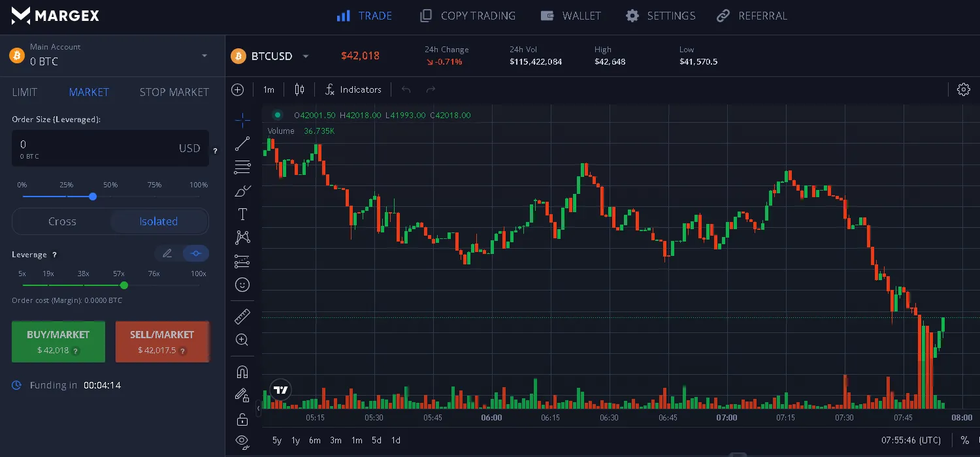Open the TRADE tab
This screenshot has height=457, width=980.
(x=365, y=16)
